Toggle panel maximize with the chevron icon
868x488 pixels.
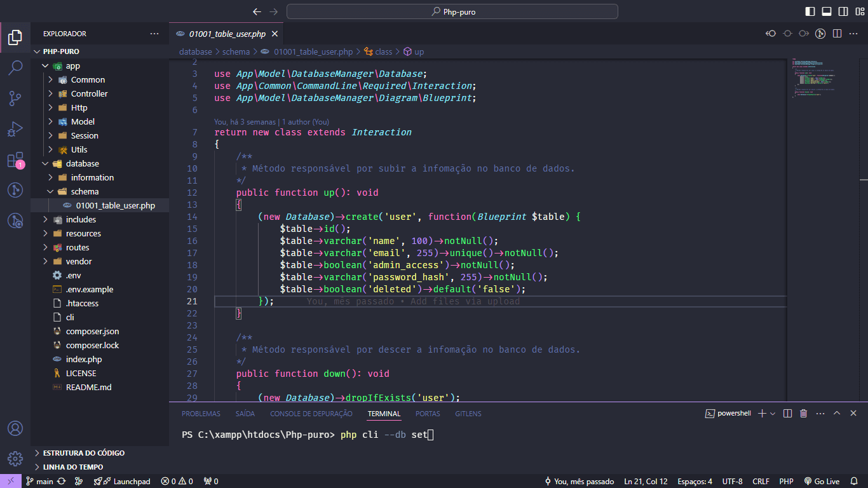click(x=837, y=412)
